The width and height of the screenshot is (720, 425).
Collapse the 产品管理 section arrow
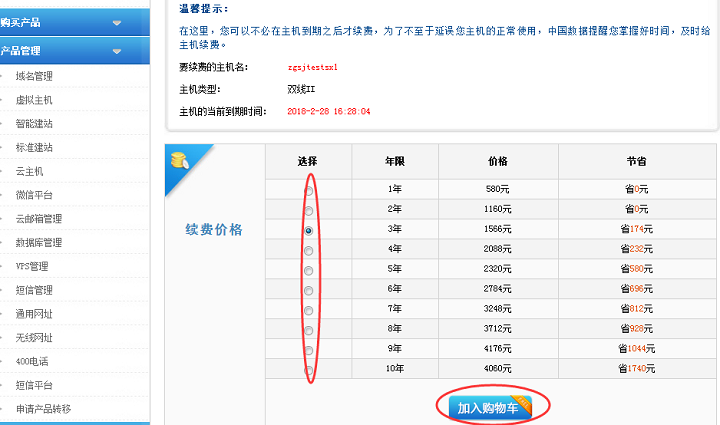117,50
